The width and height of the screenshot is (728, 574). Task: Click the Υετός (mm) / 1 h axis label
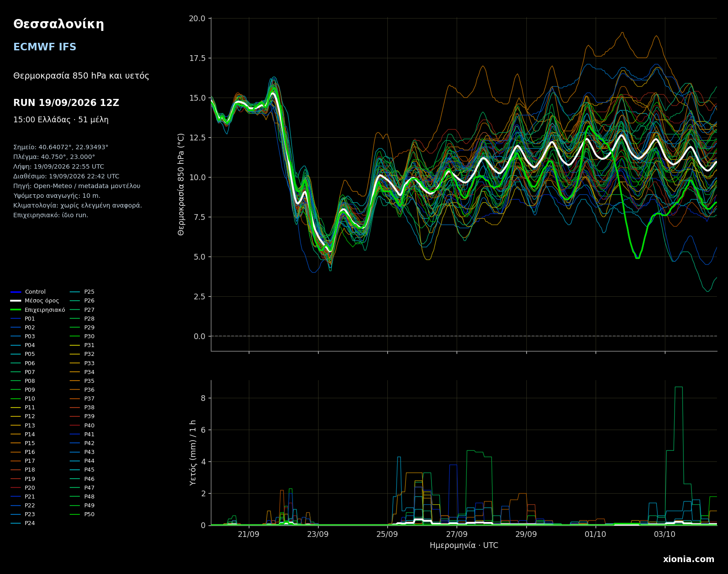tap(193, 453)
